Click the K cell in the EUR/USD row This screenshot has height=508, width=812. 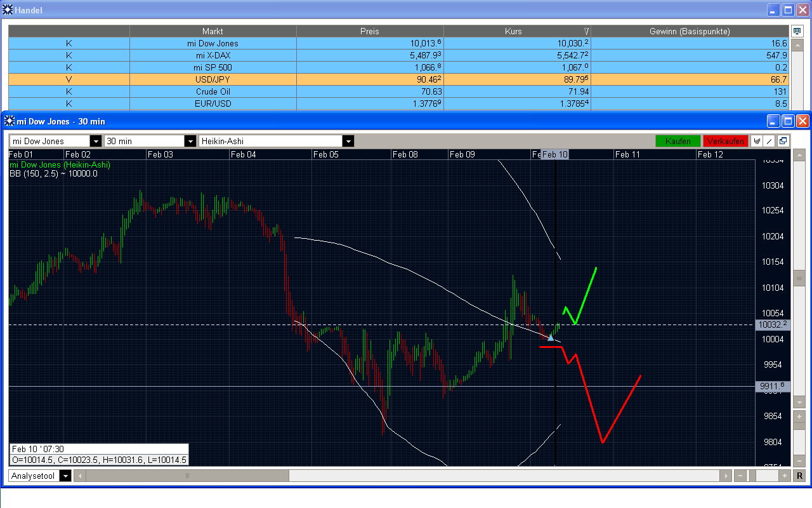click(x=69, y=104)
